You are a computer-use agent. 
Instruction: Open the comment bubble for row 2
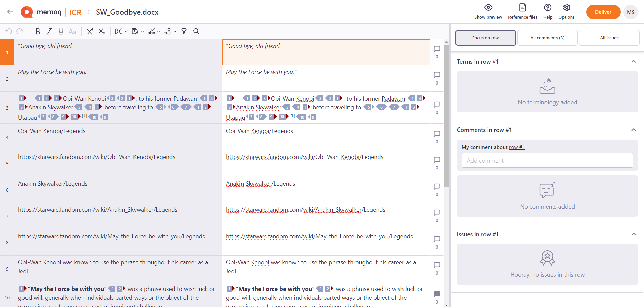[x=437, y=75]
